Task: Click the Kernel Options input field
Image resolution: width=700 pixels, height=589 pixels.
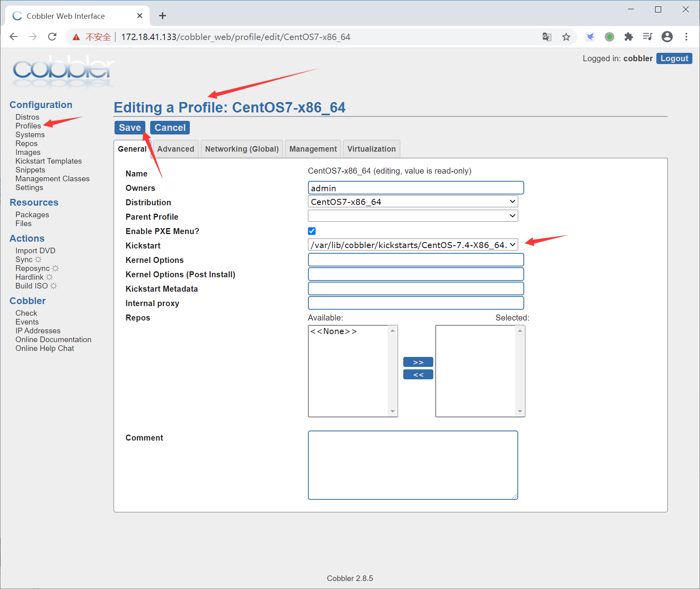Action: 416,260
